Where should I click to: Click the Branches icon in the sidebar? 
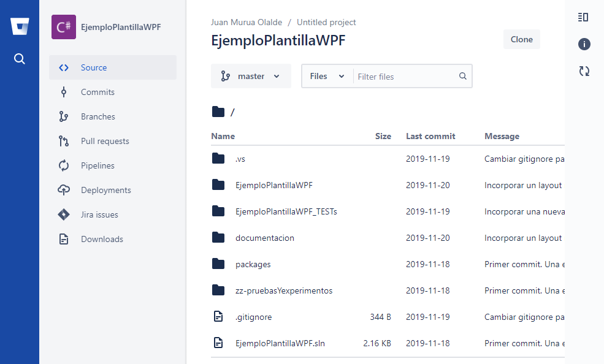pyautogui.click(x=64, y=116)
